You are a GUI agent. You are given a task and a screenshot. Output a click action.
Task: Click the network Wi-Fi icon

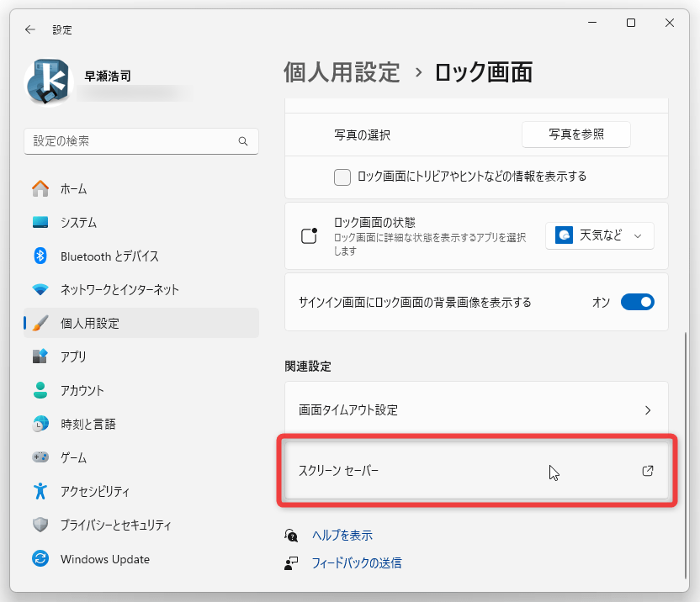[40, 289]
